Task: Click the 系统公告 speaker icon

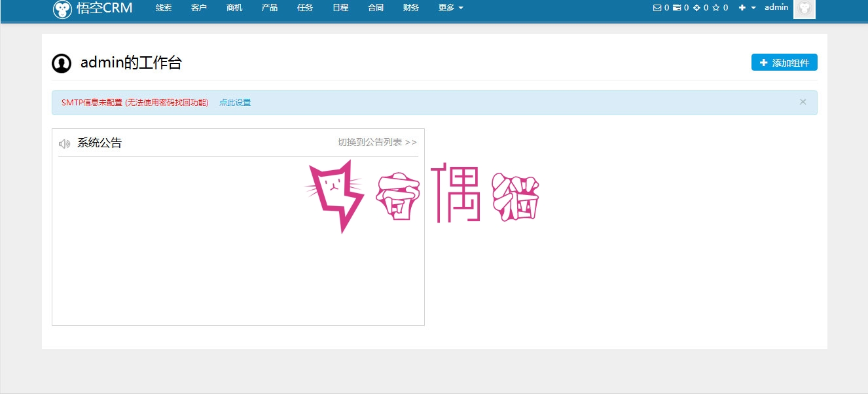Action: (64, 143)
